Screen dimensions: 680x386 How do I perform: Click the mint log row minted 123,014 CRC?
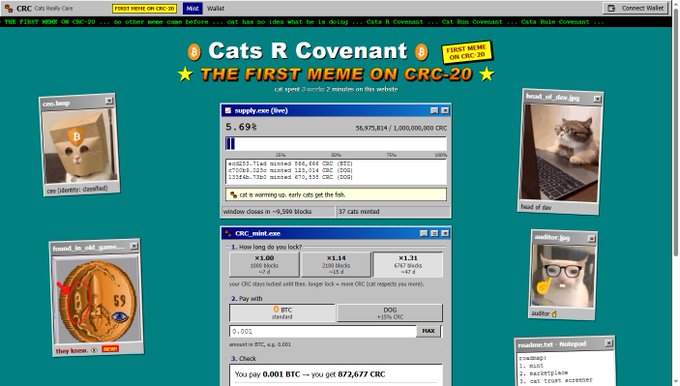point(291,170)
